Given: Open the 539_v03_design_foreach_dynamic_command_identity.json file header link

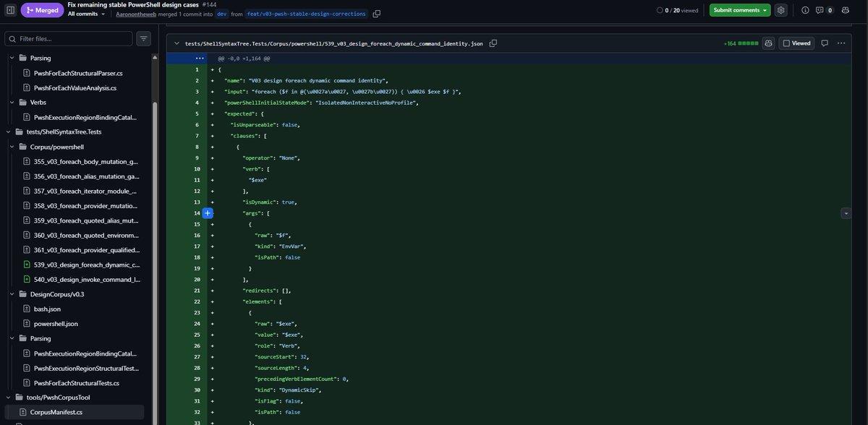Looking at the screenshot, I should pyautogui.click(x=333, y=43).
